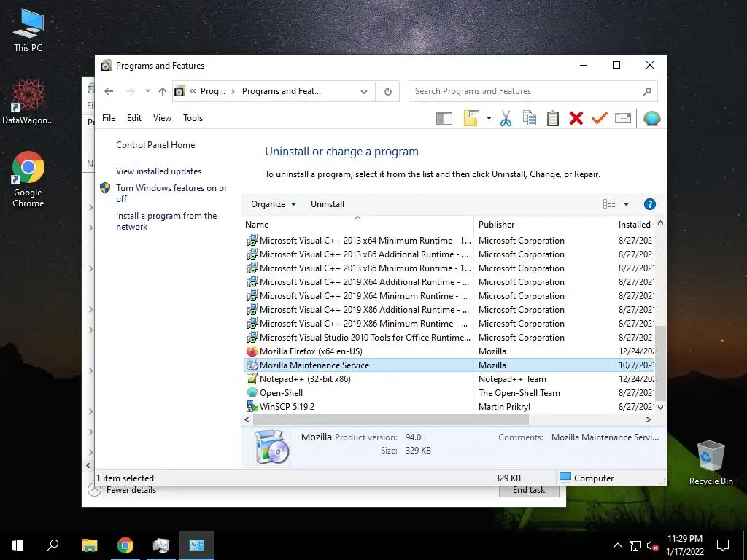This screenshot has height=560, width=747.
Task: Open Open-Shell settings shell icon in toolbar
Action: click(x=651, y=118)
